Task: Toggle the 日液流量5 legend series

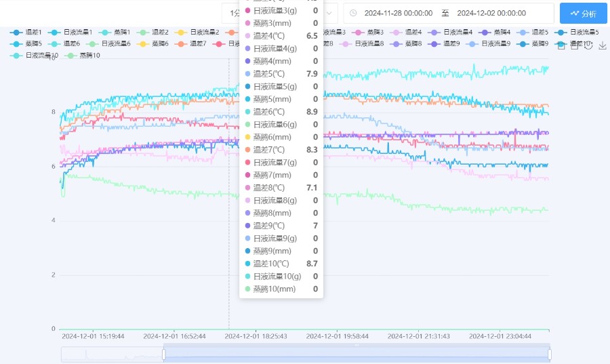Action: point(577,33)
